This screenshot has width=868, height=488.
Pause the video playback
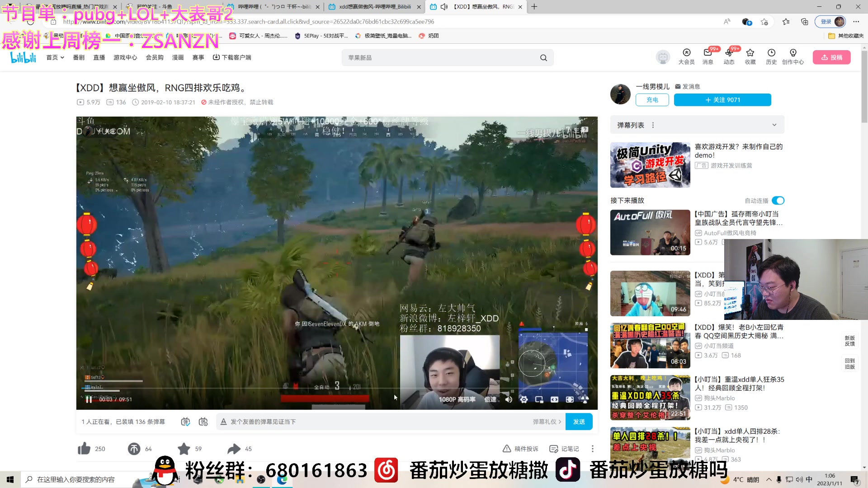89,399
